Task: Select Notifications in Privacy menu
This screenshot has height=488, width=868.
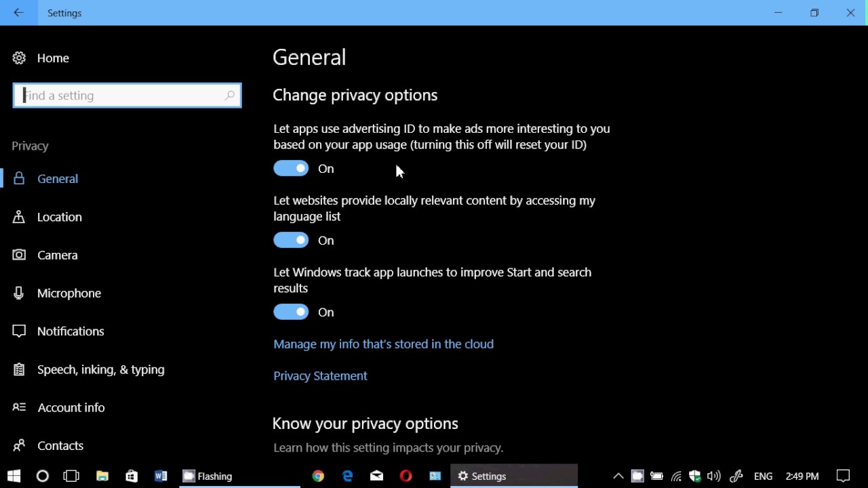Action: (71, 331)
